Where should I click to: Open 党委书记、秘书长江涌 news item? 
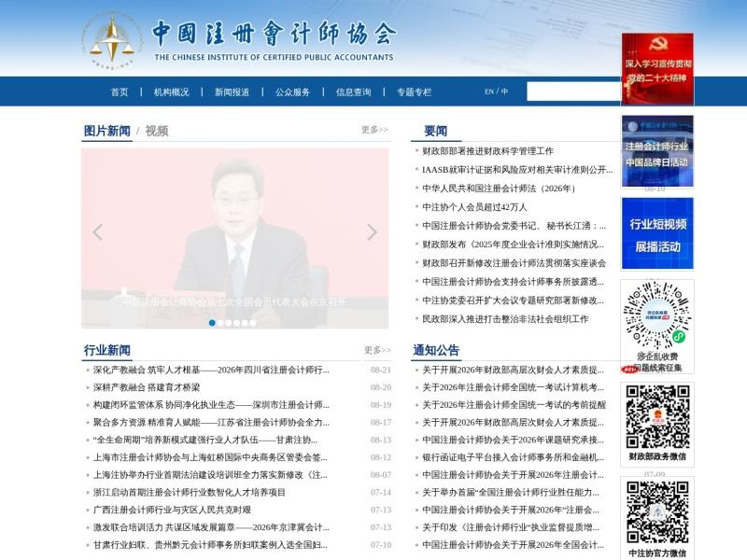click(x=514, y=225)
